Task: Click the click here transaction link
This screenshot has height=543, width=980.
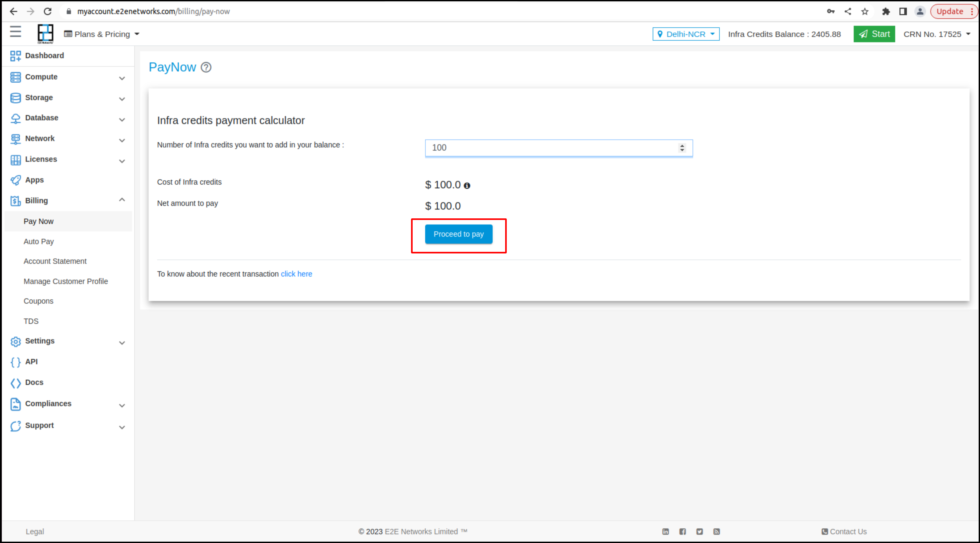Action: 296,274
